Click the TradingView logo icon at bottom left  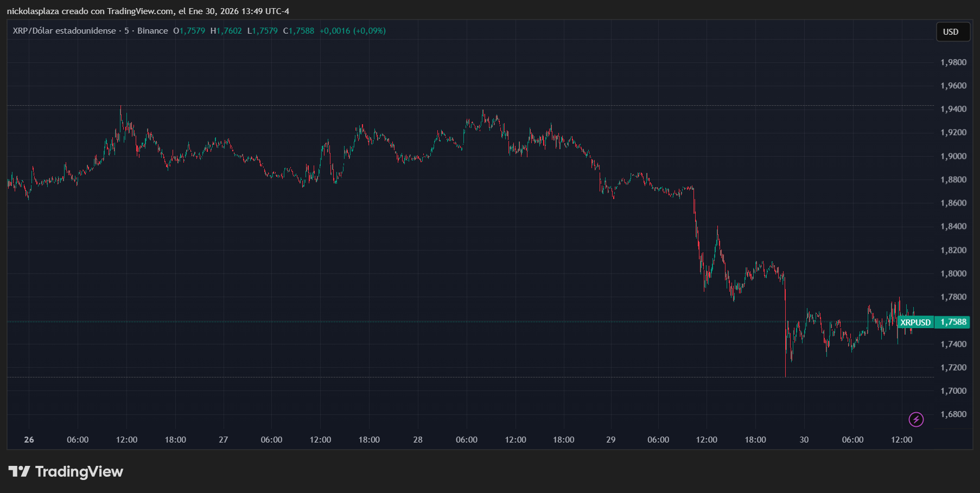[x=19, y=471]
